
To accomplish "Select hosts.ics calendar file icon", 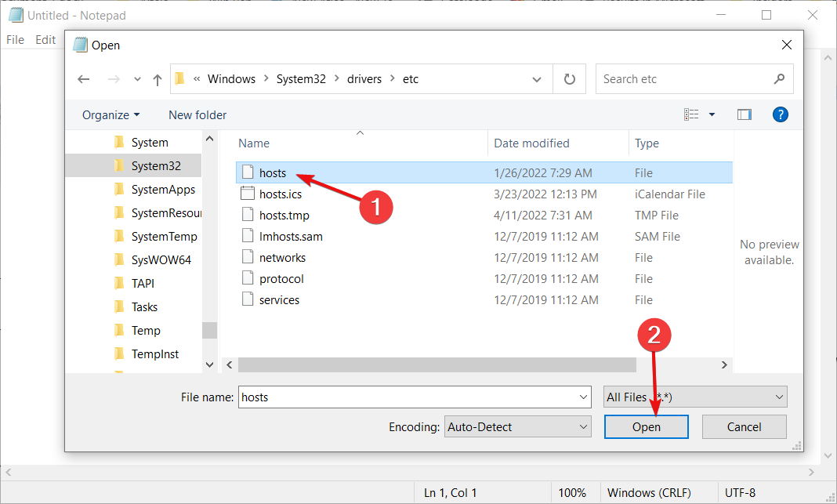I will (248, 194).
